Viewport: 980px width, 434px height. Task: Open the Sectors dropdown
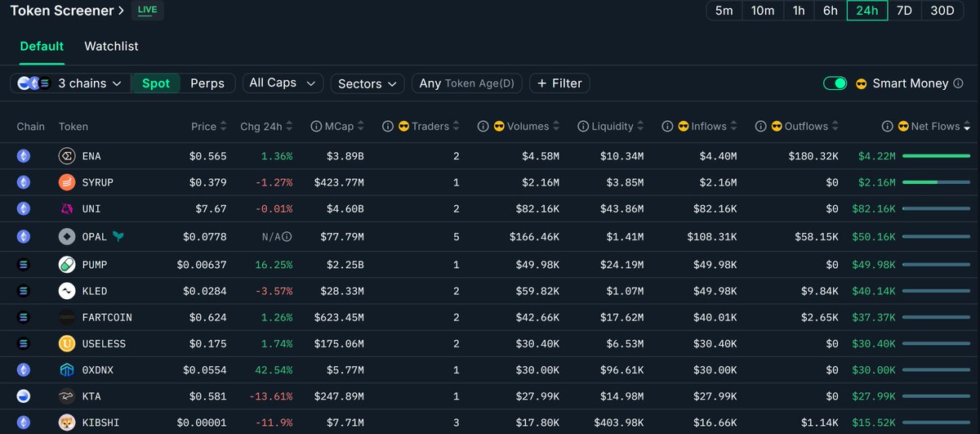coord(367,83)
